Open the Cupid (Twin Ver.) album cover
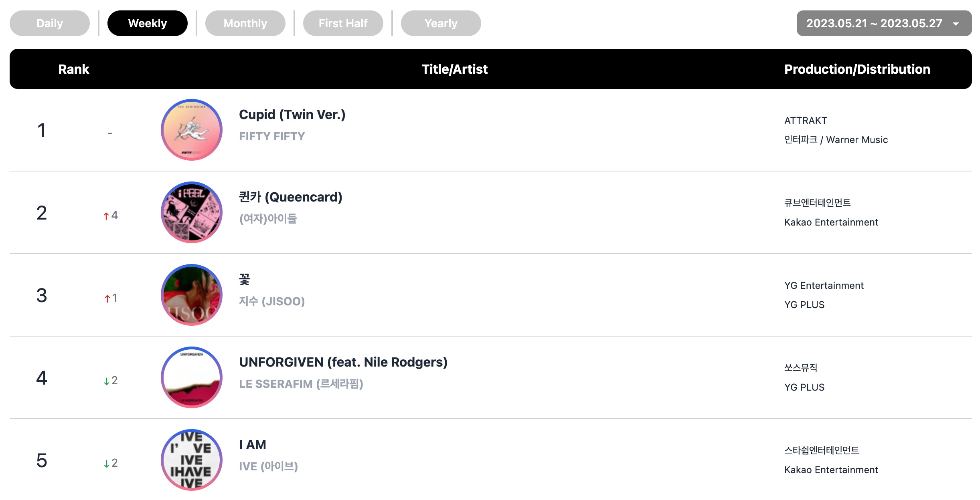Image resolution: width=980 pixels, height=500 pixels. [x=192, y=130]
